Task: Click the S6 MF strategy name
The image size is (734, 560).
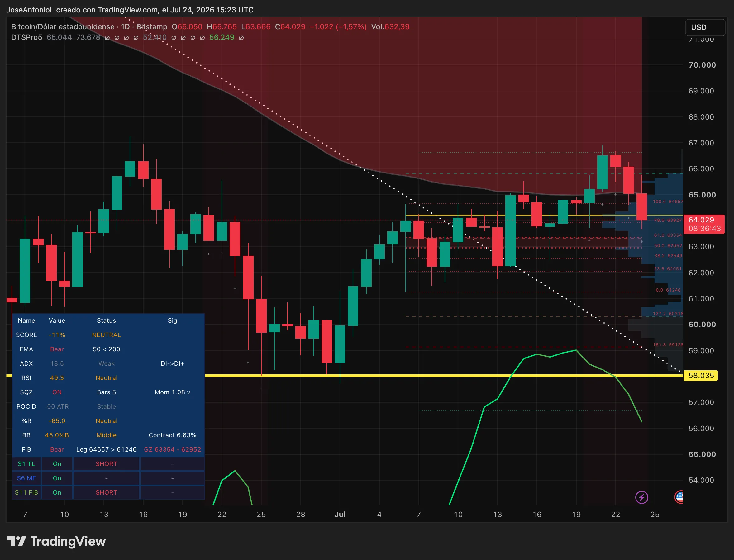Action: pyautogui.click(x=26, y=478)
